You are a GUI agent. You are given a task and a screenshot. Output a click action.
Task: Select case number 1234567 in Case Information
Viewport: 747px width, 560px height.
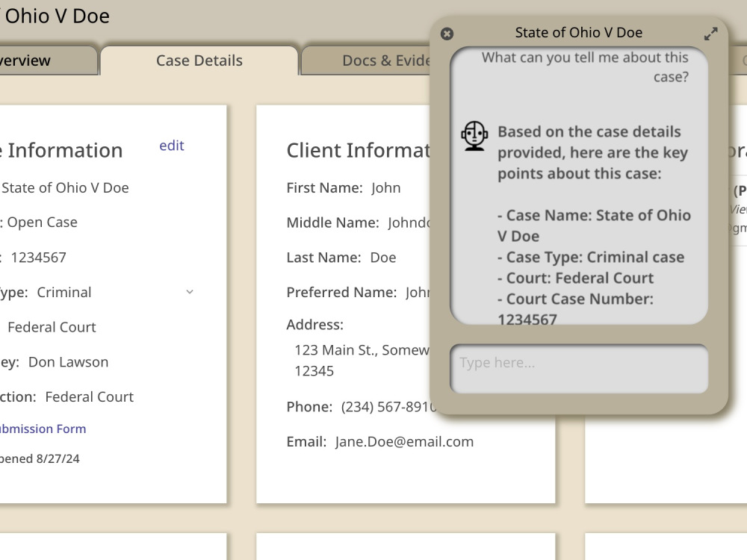[x=39, y=258]
